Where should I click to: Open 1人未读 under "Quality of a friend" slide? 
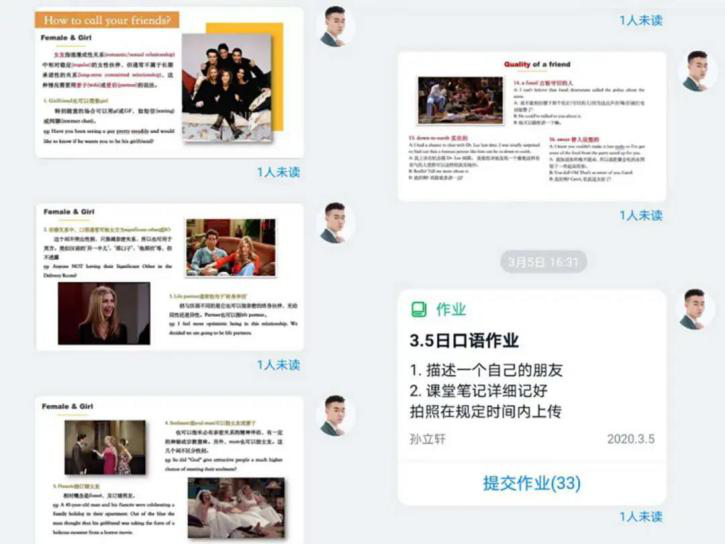(641, 215)
